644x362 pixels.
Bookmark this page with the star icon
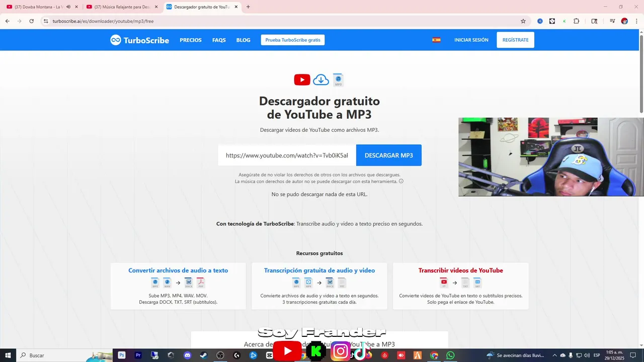pyautogui.click(x=523, y=21)
